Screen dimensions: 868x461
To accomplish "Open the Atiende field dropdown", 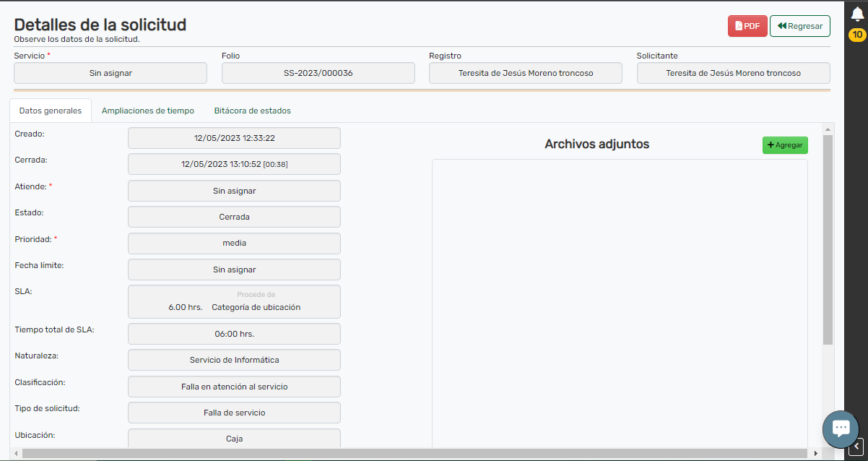I will 234,191.
